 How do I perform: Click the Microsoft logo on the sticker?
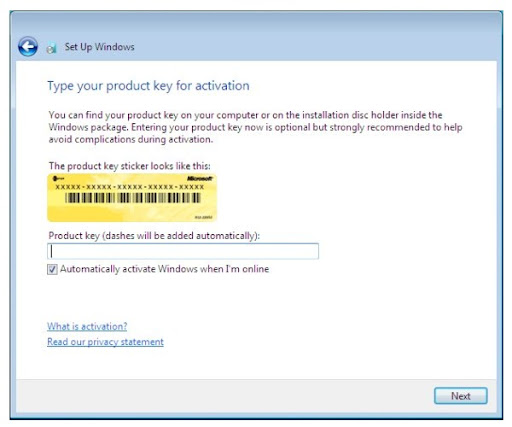200,179
